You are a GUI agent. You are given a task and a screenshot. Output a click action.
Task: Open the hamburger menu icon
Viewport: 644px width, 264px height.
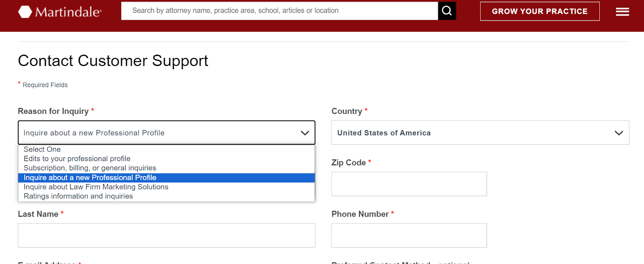tap(622, 12)
